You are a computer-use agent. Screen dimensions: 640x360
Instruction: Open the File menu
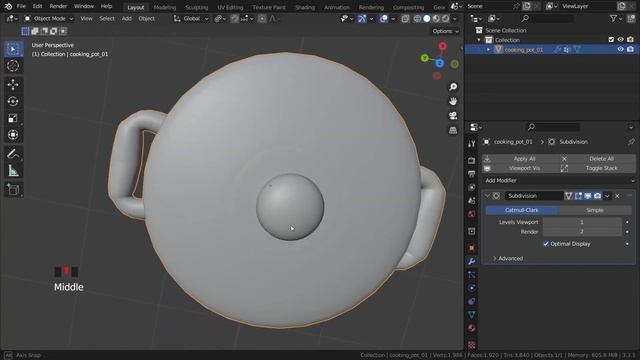[x=21, y=6]
